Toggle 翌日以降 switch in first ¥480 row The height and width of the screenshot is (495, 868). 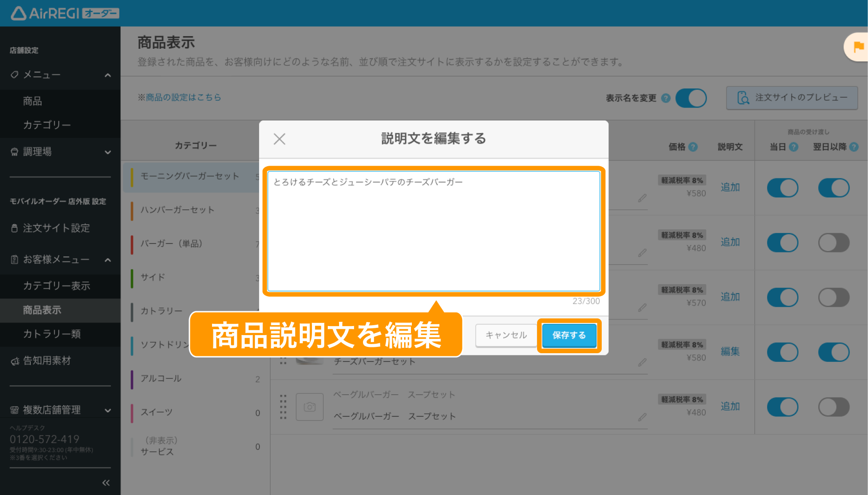(x=834, y=243)
